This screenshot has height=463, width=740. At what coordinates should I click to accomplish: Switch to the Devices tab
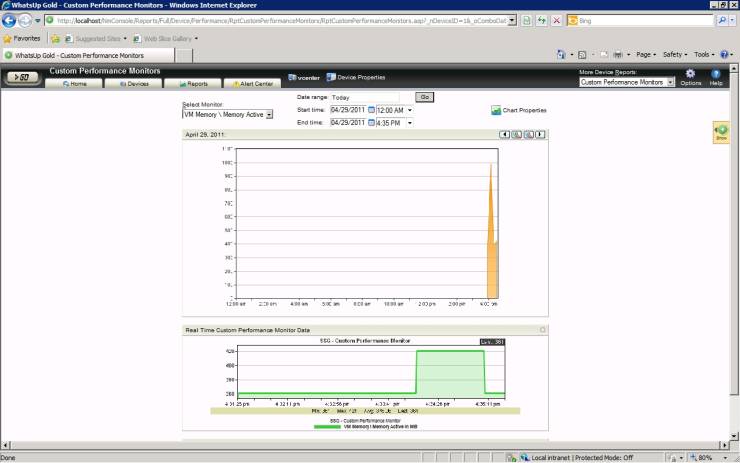(x=134, y=84)
